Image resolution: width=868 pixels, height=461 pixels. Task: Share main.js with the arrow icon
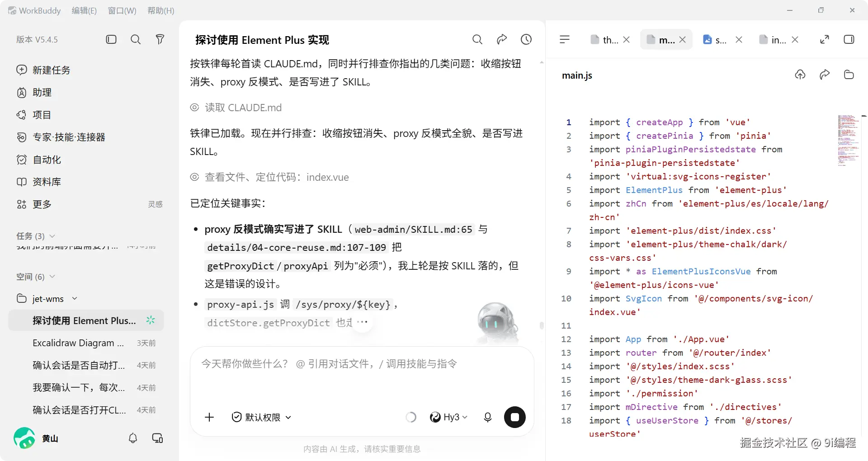tap(825, 75)
